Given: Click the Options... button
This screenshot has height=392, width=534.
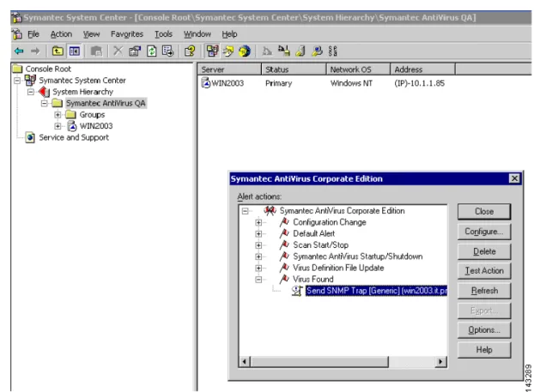Looking at the screenshot, I should [x=484, y=330].
